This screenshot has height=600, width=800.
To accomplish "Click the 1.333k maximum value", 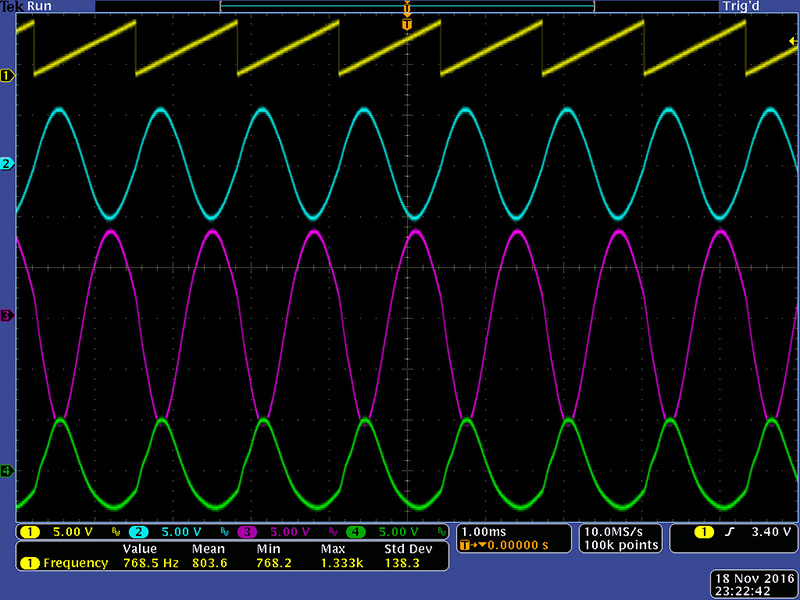I will (x=343, y=563).
